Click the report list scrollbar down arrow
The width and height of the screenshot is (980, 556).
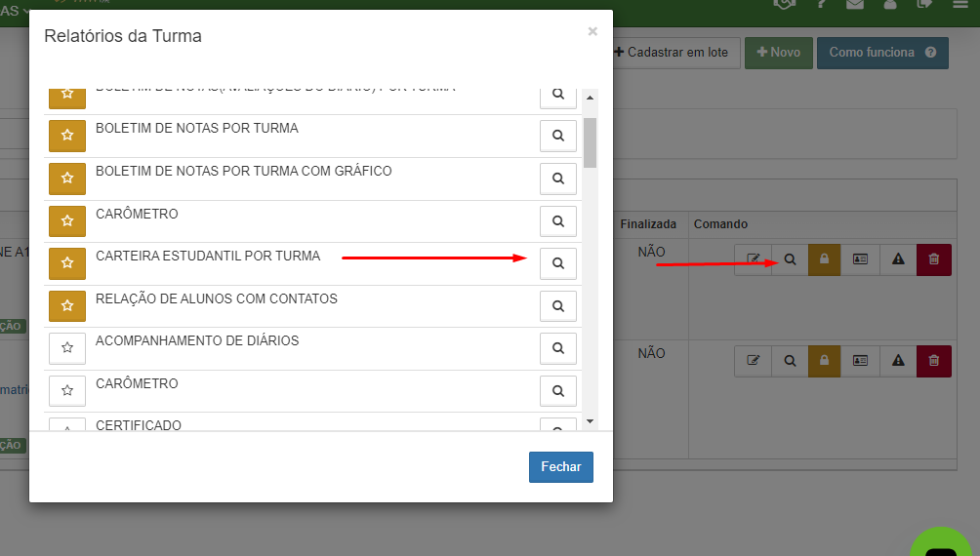(x=590, y=421)
